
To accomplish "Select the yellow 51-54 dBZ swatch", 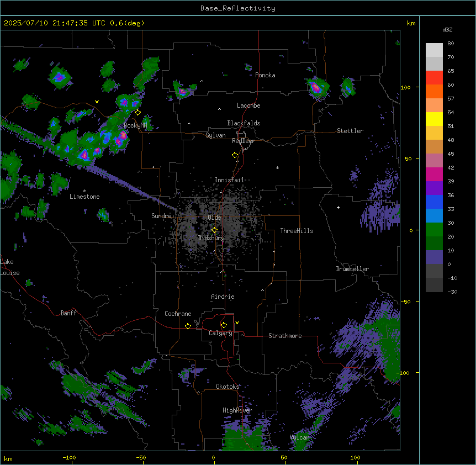I will coord(434,119).
